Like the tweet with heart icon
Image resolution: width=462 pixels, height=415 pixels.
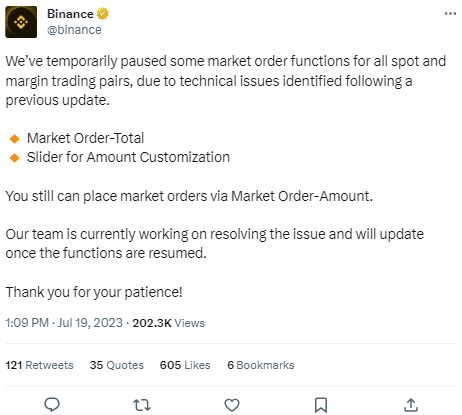[232, 405]
